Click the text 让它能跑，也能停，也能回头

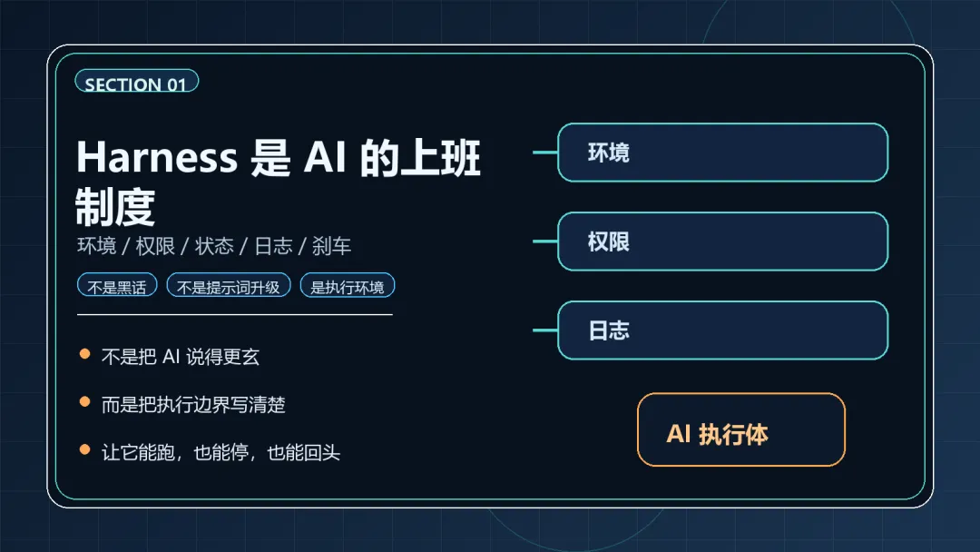(x=220, y=452)
